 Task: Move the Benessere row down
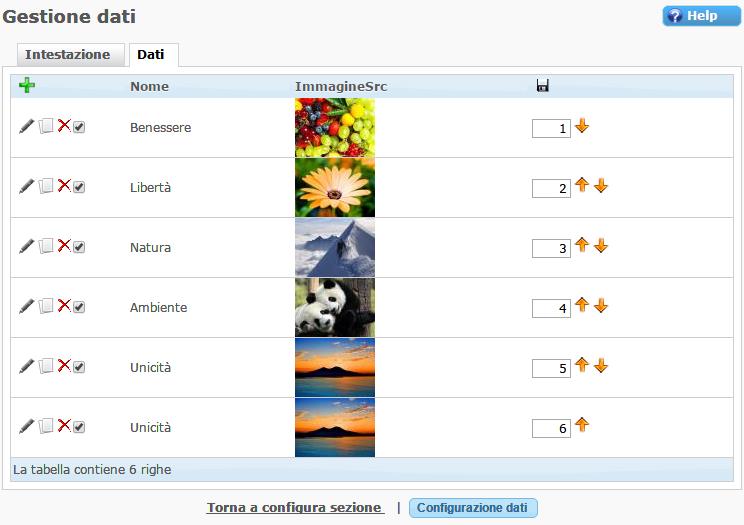click(x=582, y=126)
